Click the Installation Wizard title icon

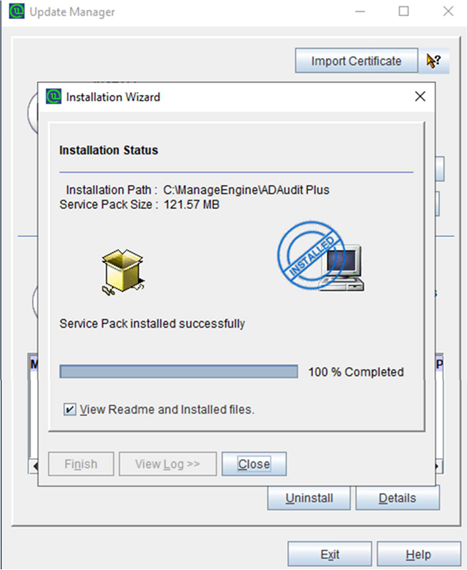coord(53,96)
